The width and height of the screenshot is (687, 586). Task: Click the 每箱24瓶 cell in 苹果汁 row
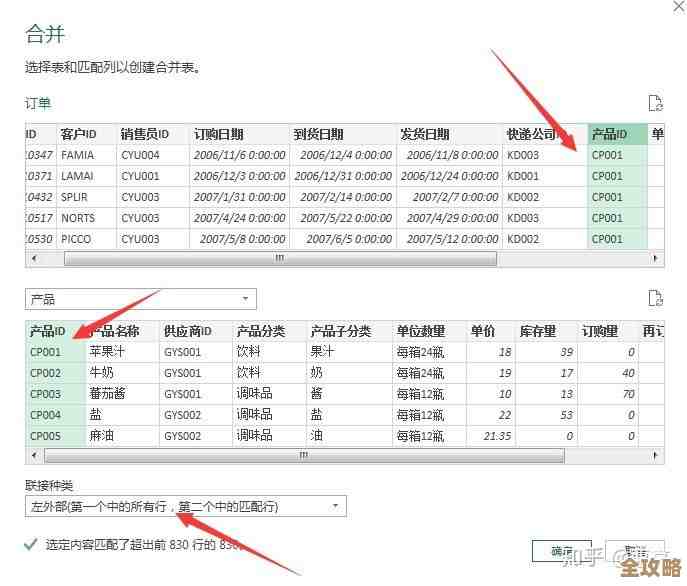pyautogui.click(x=429, y=352)
